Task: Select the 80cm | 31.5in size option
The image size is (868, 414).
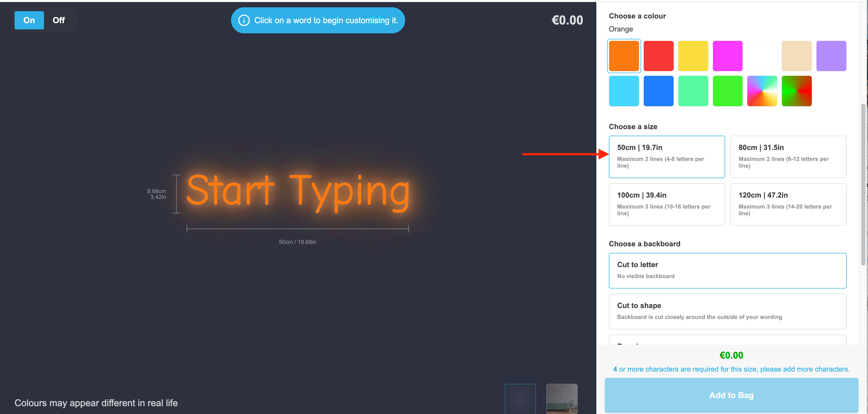Action: click(788, 156)
